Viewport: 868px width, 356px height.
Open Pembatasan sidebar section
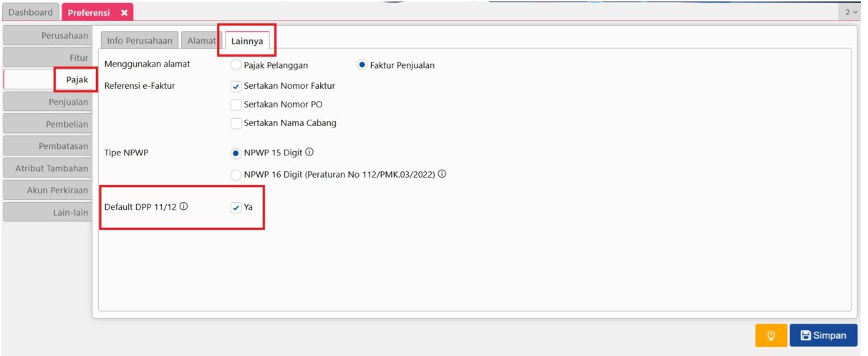click(x=48, y=146)
